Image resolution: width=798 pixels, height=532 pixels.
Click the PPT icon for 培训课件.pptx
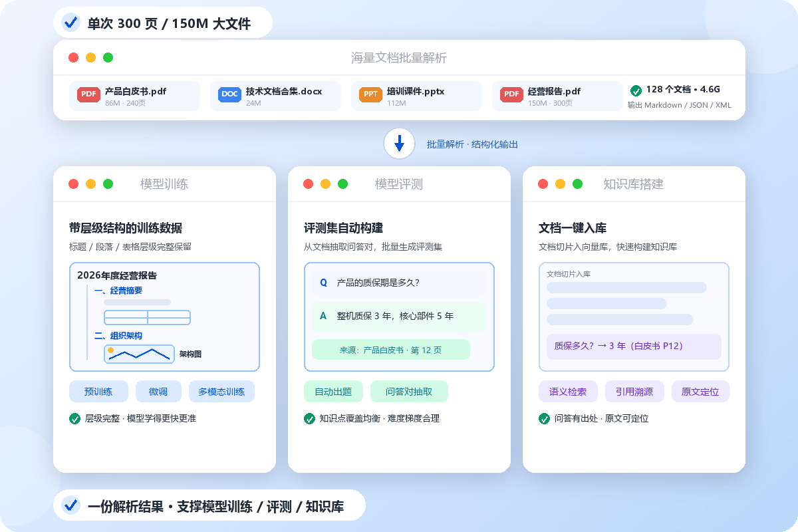(x=370, y=94)
